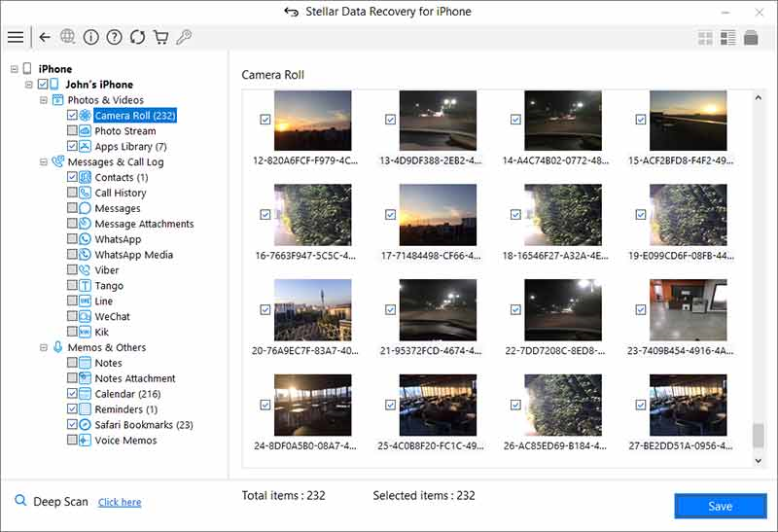The image size is (778, 532).
Task: Go back with the toolbar arrow
Action: pyautogui.click(x=45, y=37)
